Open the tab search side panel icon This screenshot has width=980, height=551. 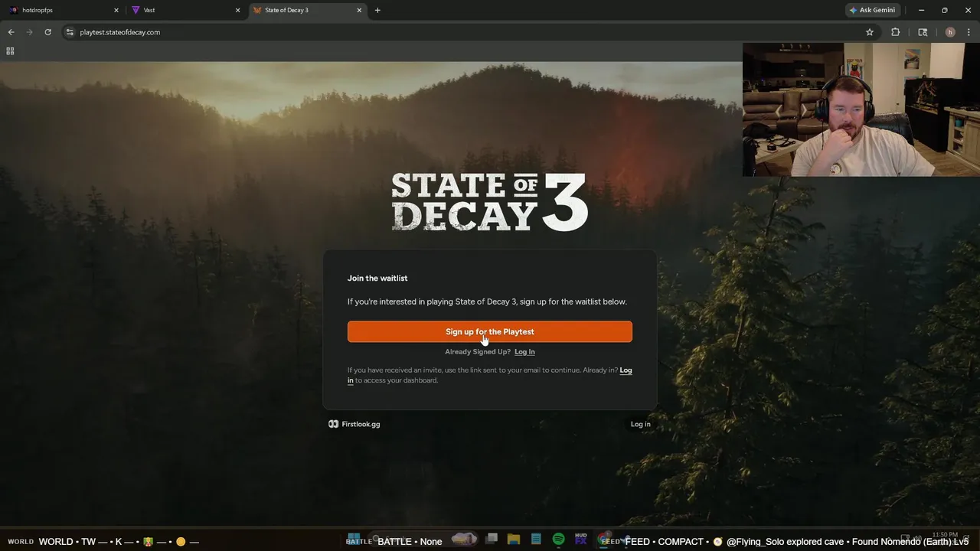click(x=923, y=32)
